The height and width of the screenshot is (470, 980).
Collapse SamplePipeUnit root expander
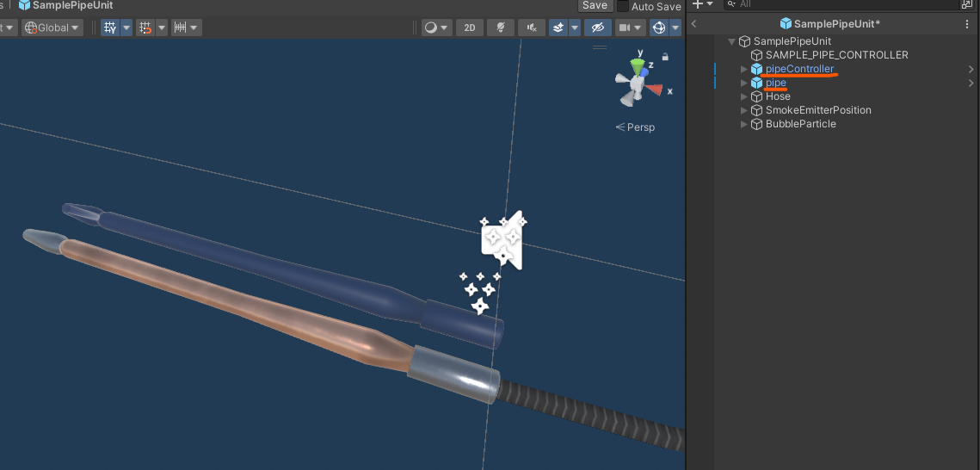731,41
